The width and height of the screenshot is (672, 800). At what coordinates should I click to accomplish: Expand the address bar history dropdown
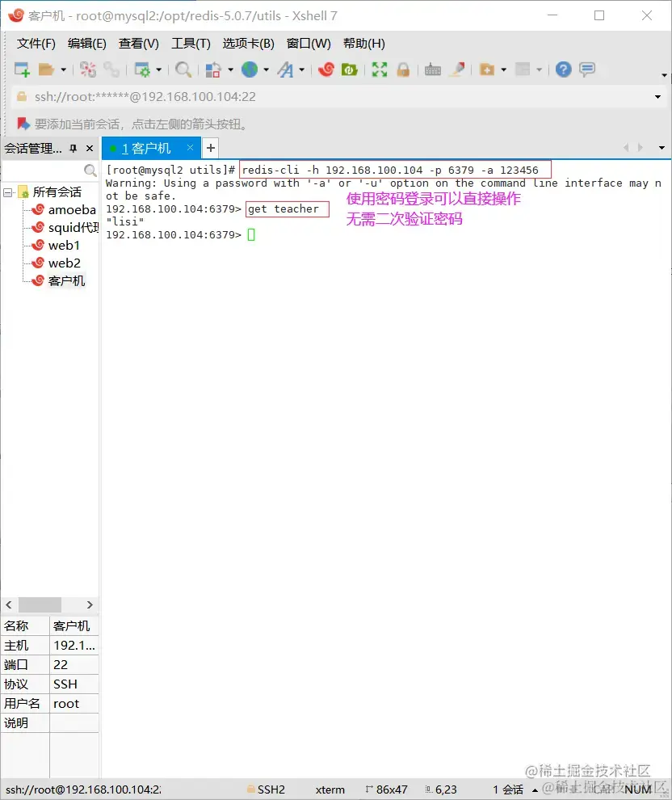coord(657,97)
